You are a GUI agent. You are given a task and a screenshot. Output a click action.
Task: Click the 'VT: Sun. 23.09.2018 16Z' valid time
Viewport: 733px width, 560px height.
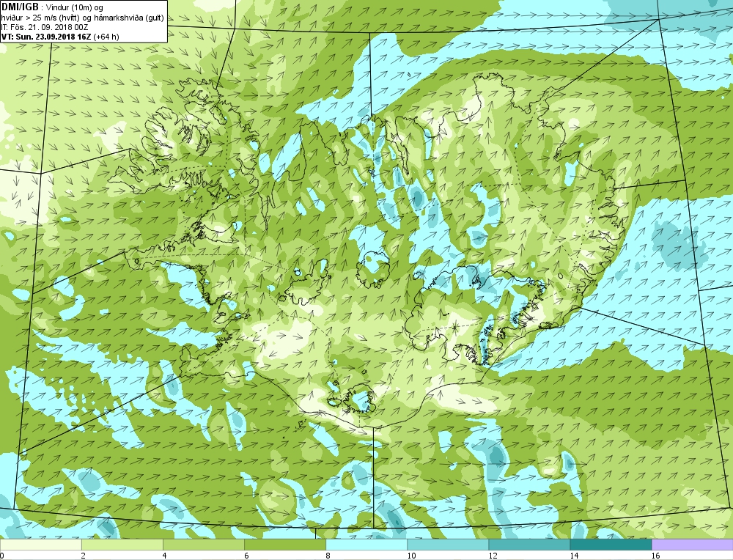tap(47, 37)
